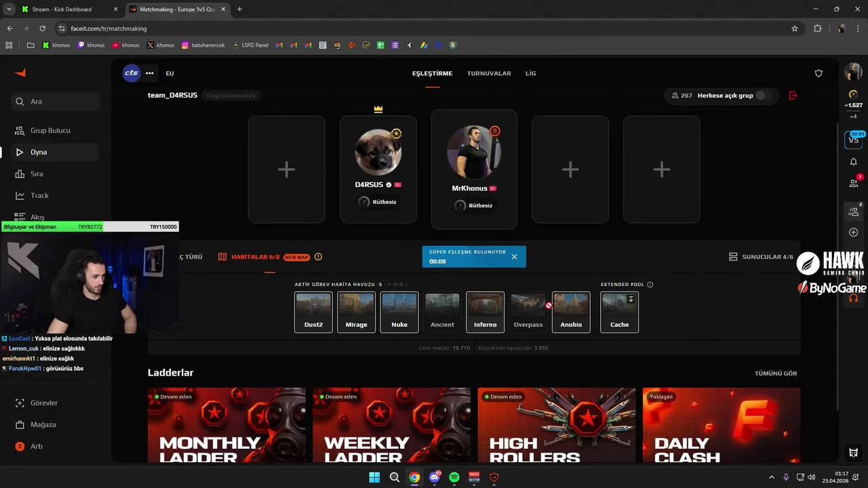This screenshot has height=488, width=868.
Task: Click the first empty party slot plus
Action: click(x=286, y=169)
